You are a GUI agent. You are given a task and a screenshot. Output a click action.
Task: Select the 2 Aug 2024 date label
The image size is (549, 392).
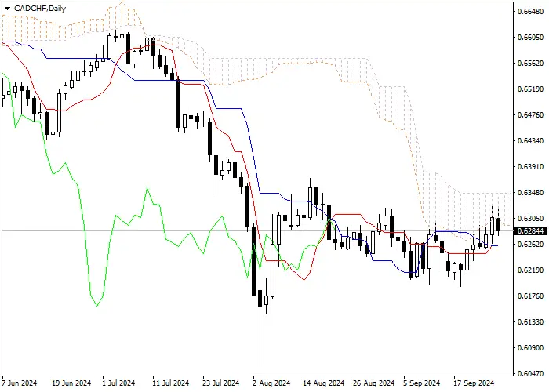click(x=271, y=383)
